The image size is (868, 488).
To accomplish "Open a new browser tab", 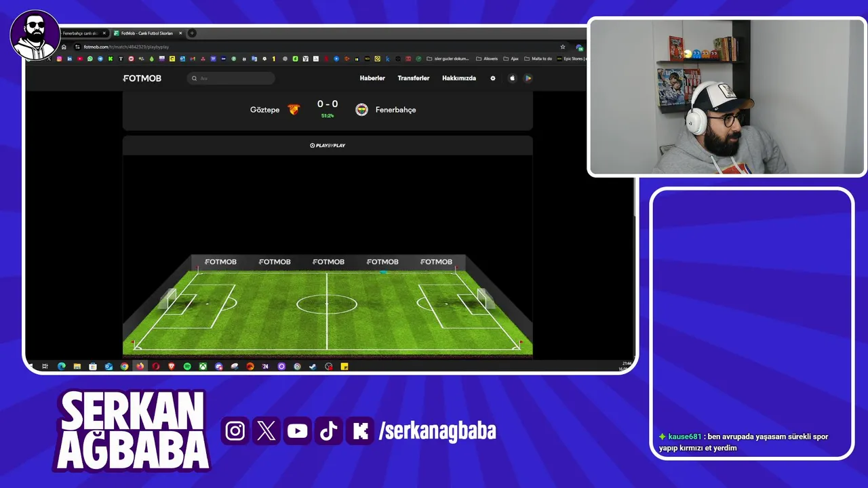I will click(192, 33).
